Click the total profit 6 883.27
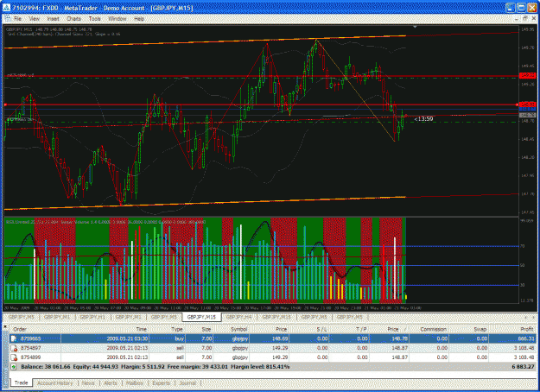Viewport: 540px width, 392px height. 523,367
